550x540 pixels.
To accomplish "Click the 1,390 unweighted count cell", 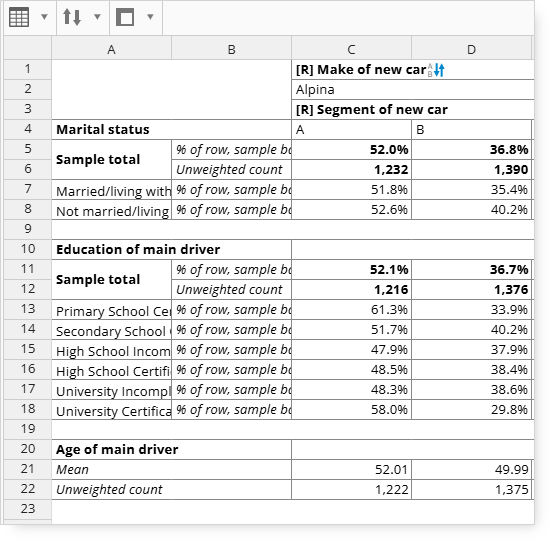I will point(471,169).
